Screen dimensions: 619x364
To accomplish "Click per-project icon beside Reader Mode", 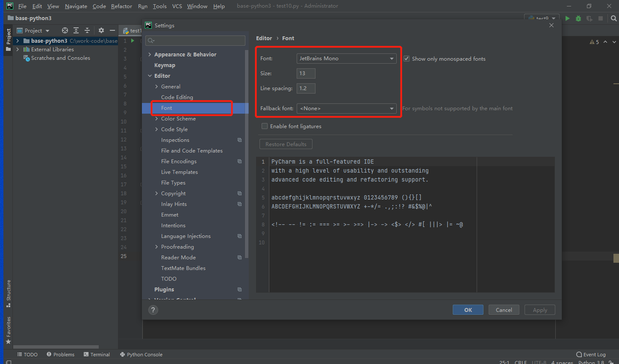I will pyautogui.click(x=240, y=258).
